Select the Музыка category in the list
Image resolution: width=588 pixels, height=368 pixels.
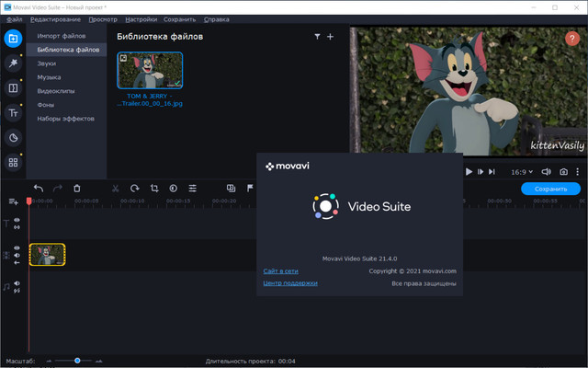click(49, 77)
